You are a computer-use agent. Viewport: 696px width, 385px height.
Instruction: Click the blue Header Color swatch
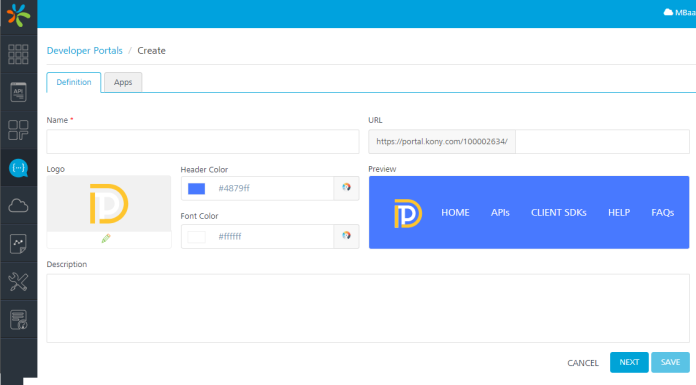[x=196, y=189]
